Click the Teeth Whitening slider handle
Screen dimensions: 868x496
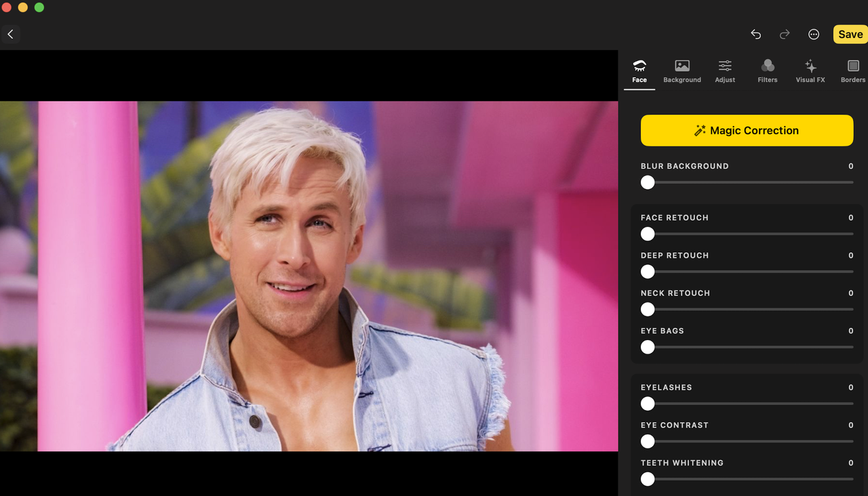(648, 479)
